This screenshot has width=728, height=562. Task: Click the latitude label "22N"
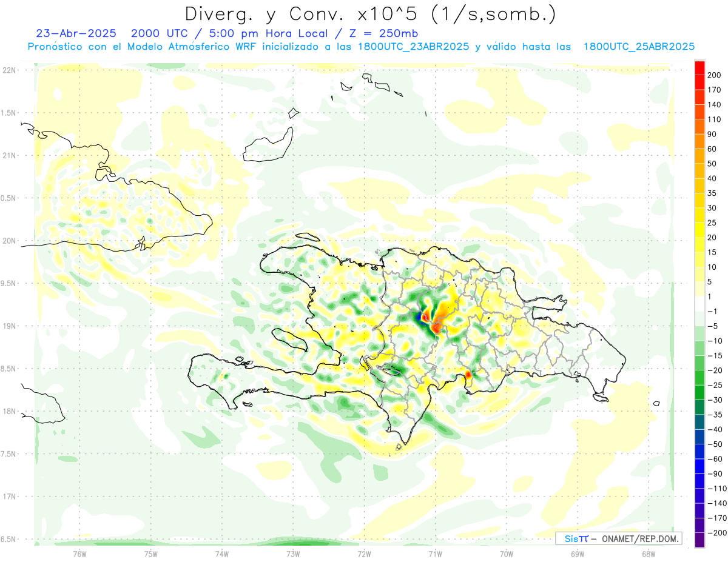tap(8, 70)
